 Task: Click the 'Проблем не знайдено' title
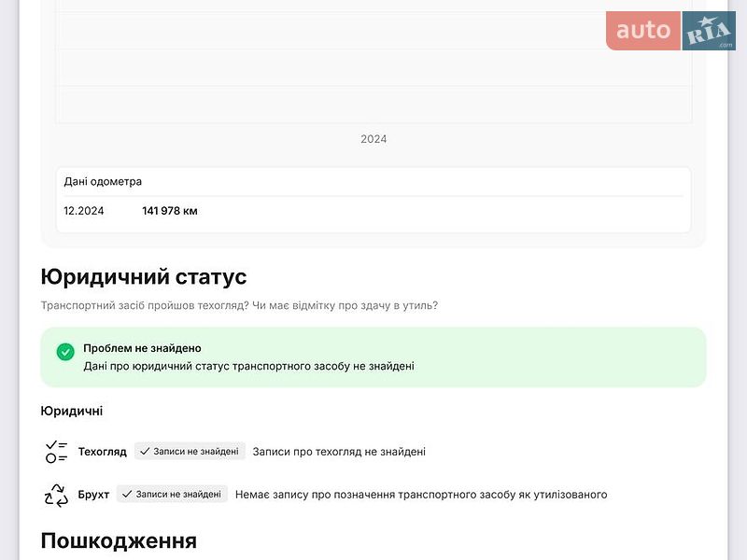(x=142, y=348)
